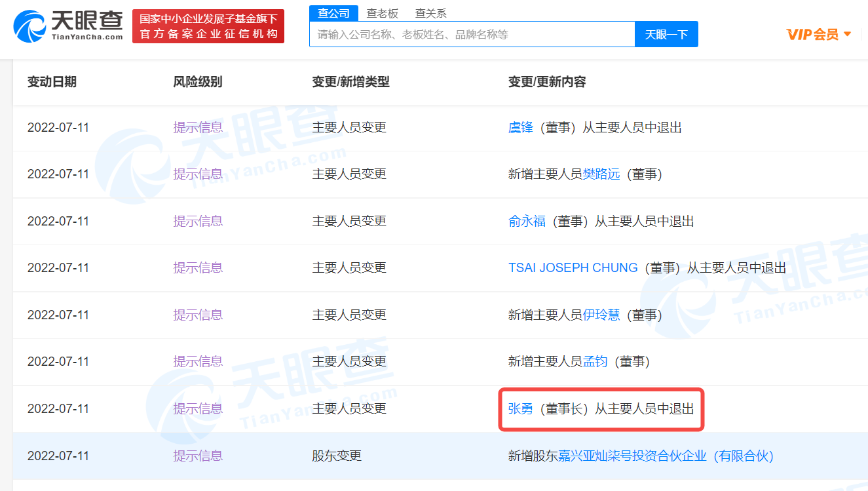Open the 伊玲慧 person link
The width and height of the screenshot is (868, 491).
(x=601, y=315)
